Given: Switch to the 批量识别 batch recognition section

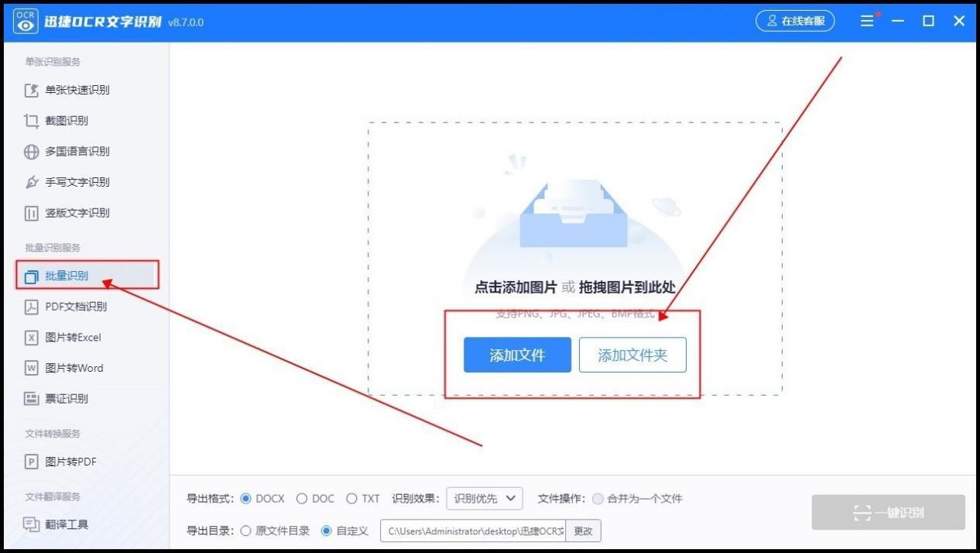Looking at the screenshot, I should 68,276.
